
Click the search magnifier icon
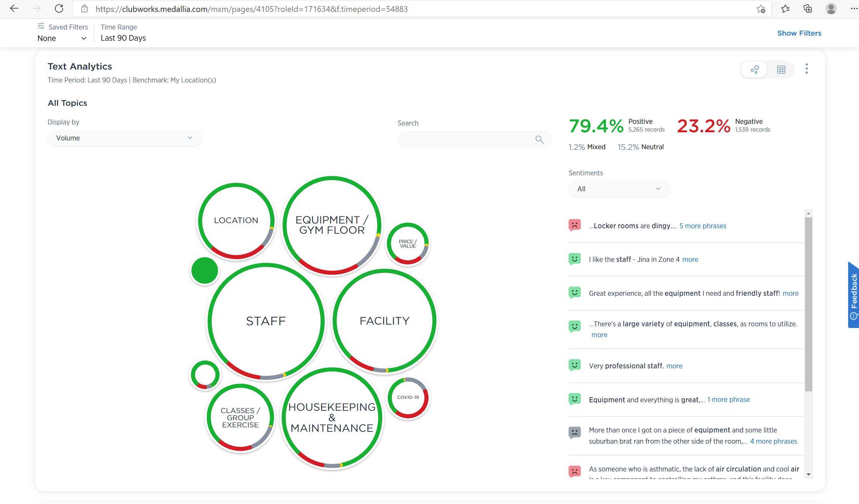pos(539,139)
